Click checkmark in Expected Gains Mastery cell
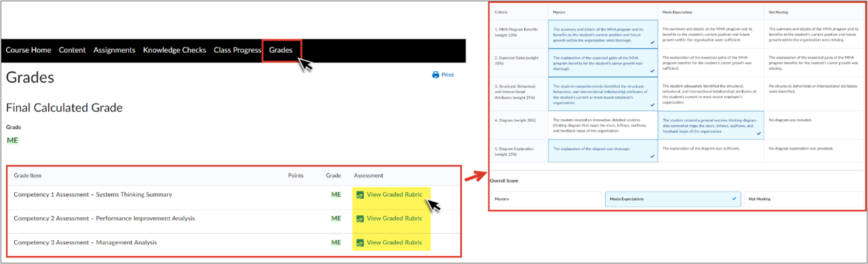Screen dimensions: 868x264 tap(652, 71)
